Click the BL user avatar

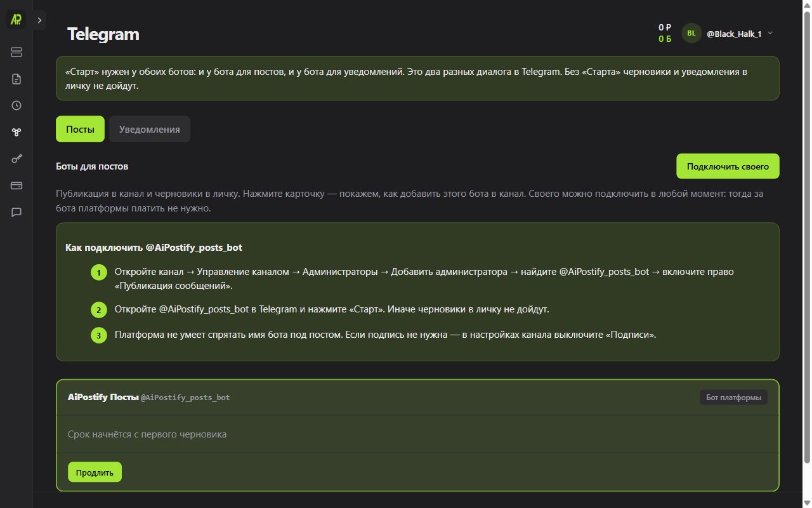tap(691, 33)
